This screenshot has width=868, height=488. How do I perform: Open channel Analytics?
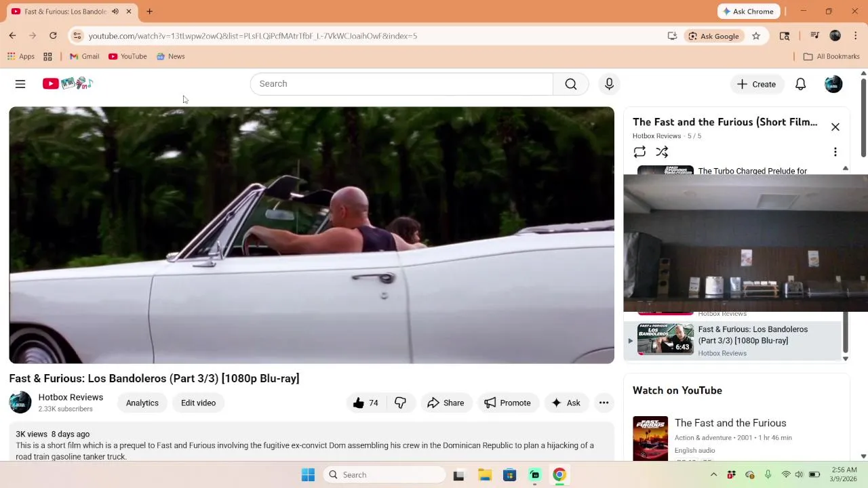pos(142,403)
